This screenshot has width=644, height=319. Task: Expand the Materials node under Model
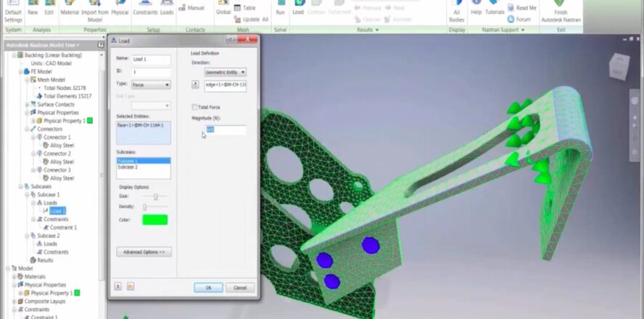click(x=15, y=277)
